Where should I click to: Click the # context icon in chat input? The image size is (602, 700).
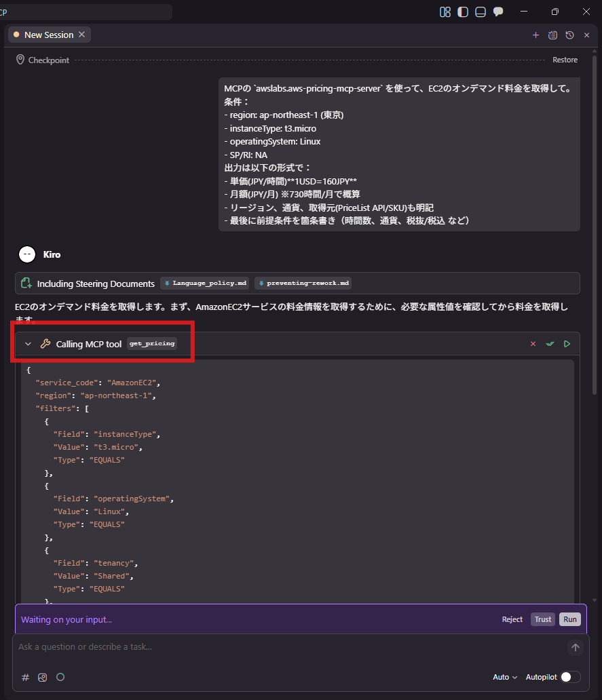pyautogui.click(x=26, y=677)
